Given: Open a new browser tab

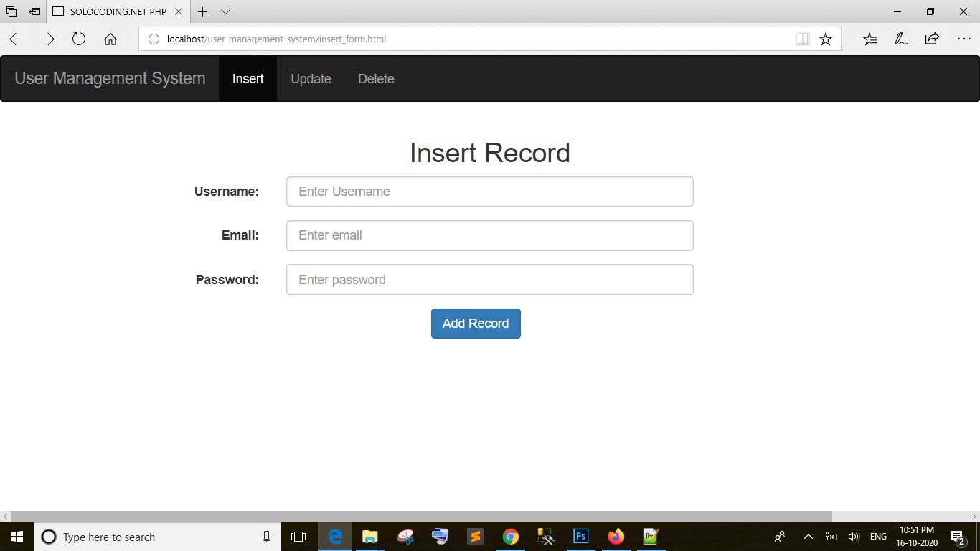Looking at the screenshot, I should pyautogui.click(x=203, y=11).
